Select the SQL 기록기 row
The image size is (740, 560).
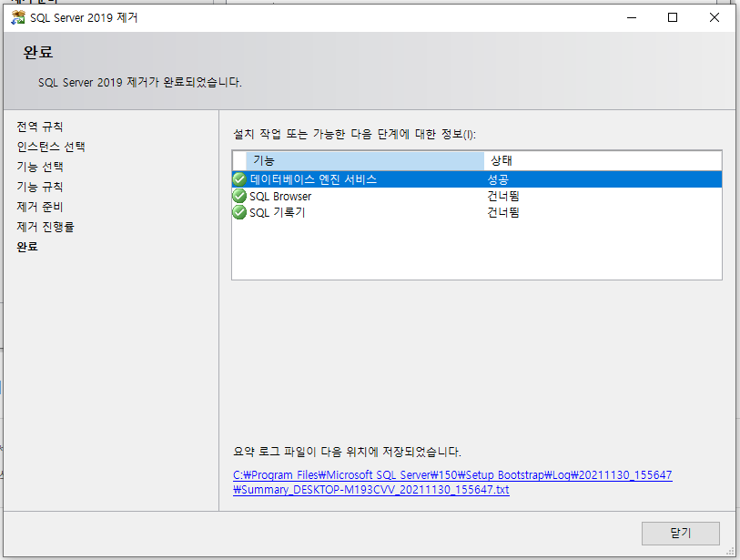477,212
